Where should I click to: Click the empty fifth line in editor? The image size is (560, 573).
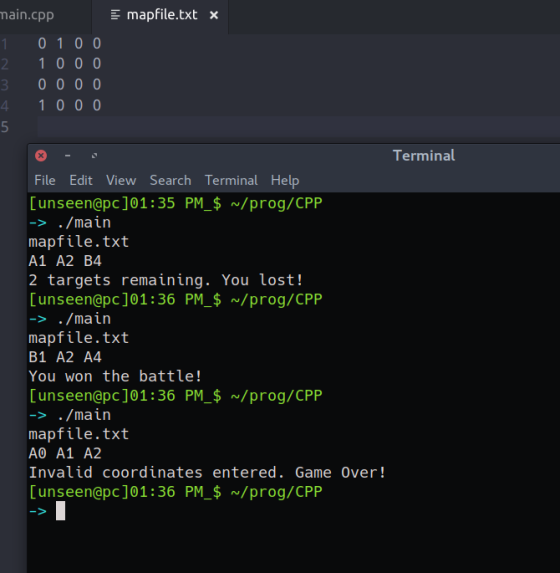click(298, 127)
